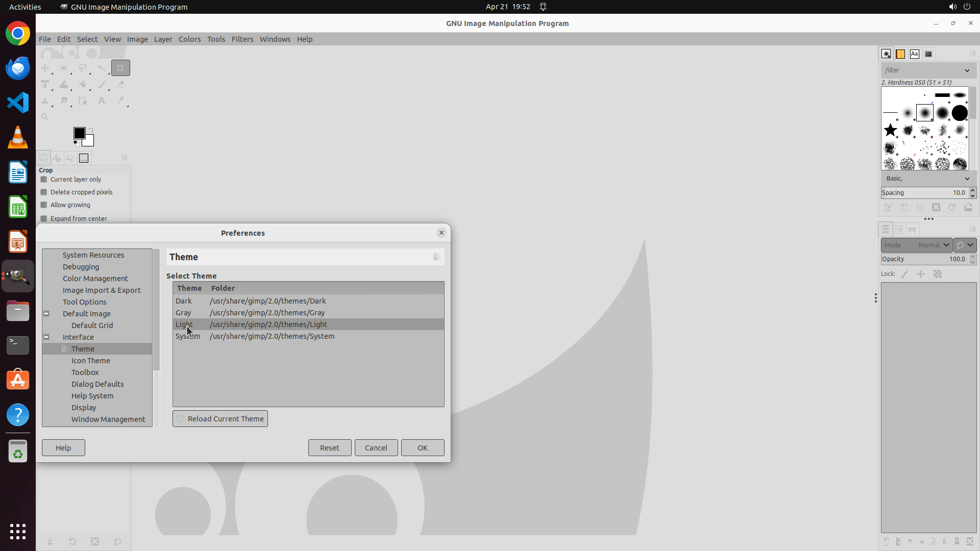Select the Bucket Fill tool
980x551 pixels.
83,85
